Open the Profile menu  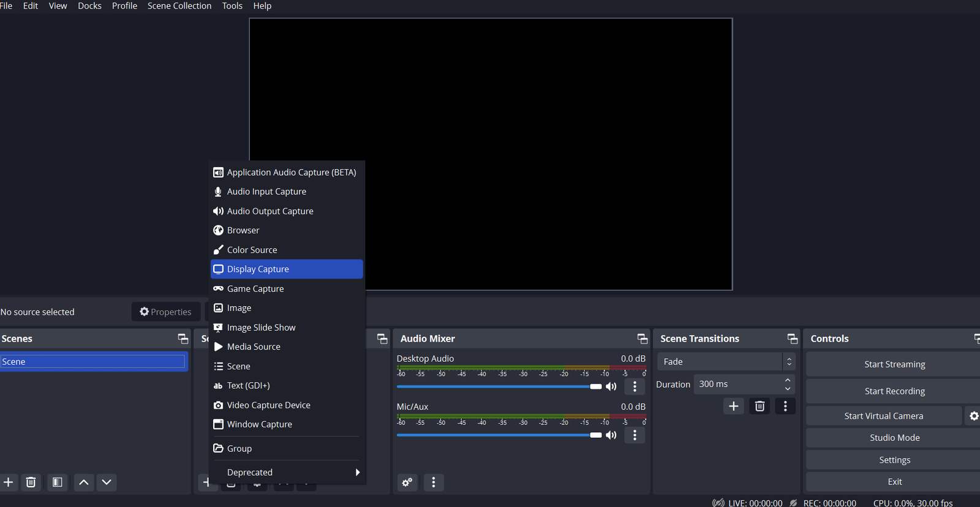[124, 6]
